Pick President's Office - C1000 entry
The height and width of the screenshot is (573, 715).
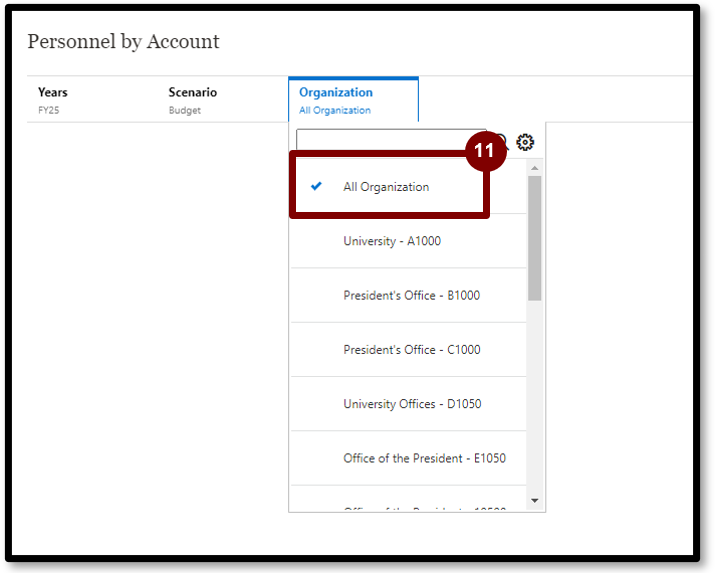tap(411, 350)
